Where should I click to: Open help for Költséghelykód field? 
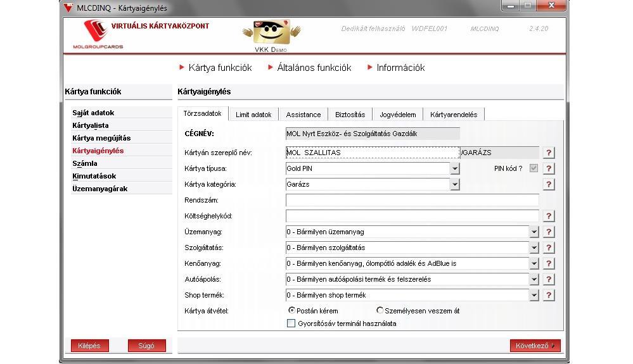(548, 216)
